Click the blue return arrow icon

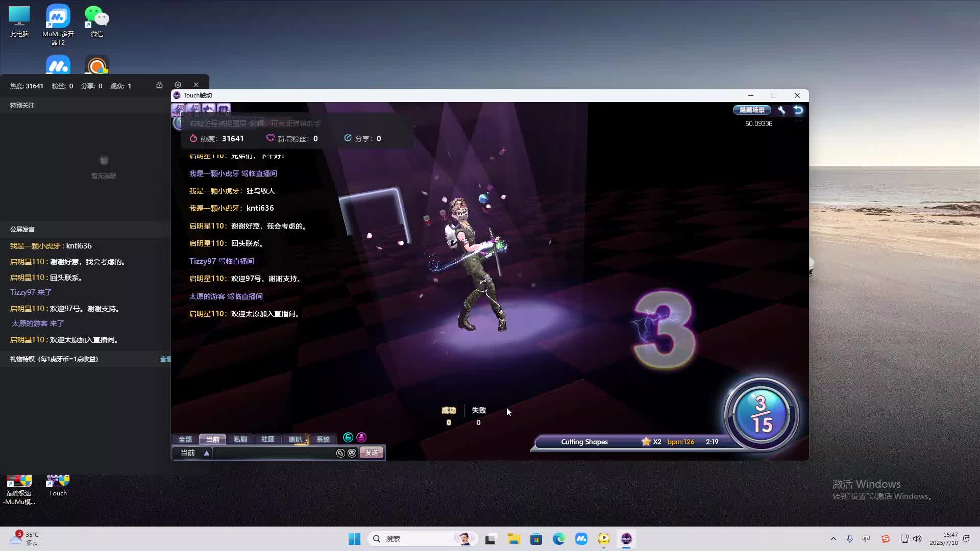tap(798, 110)
